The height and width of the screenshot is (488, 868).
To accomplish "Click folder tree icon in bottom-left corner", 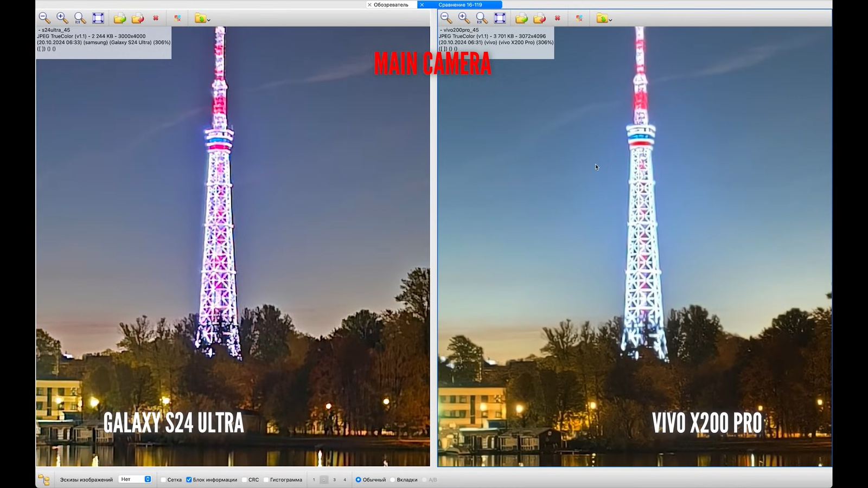I will tap(44, 480).
